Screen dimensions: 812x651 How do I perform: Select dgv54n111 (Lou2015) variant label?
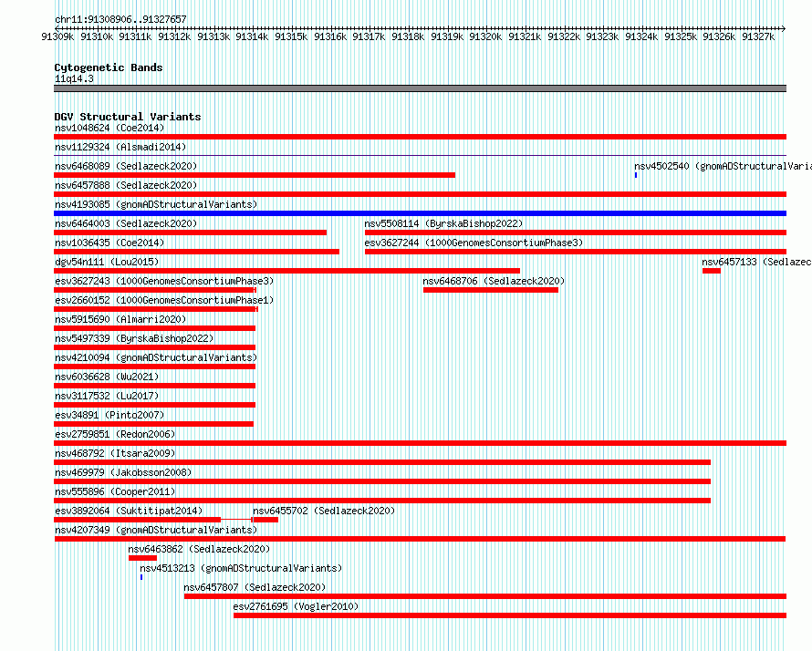point(107,262)
